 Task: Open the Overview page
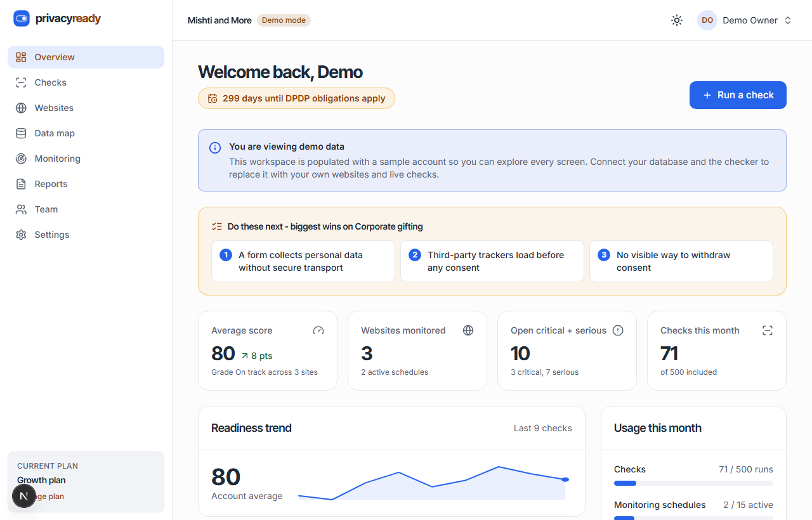tap(86, 57)
